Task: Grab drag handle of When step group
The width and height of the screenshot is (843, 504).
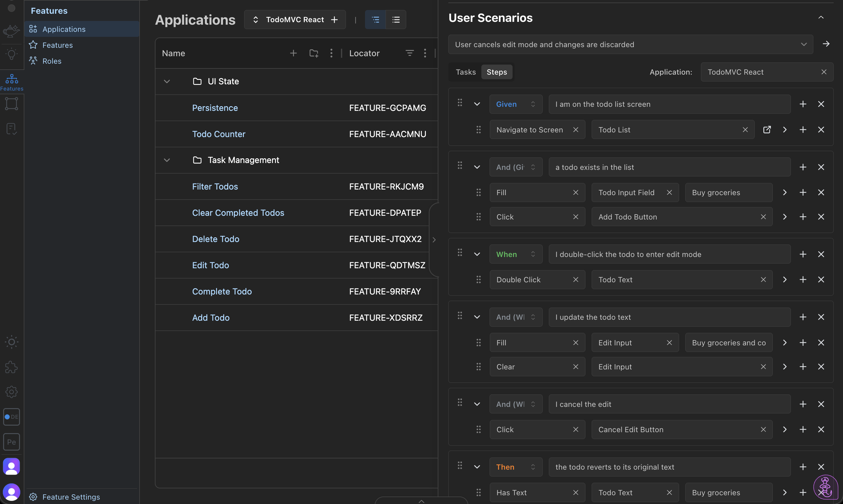Action: point(460,253)
